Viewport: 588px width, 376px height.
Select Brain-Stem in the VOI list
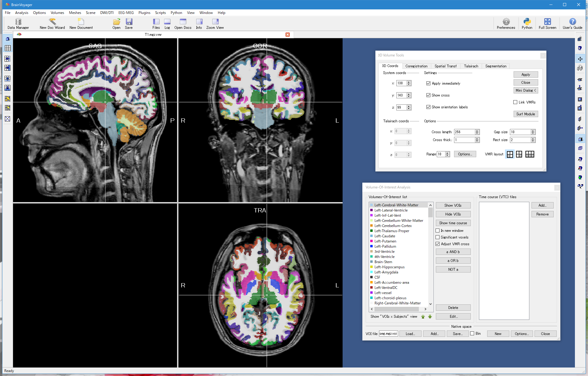[383, 262]
